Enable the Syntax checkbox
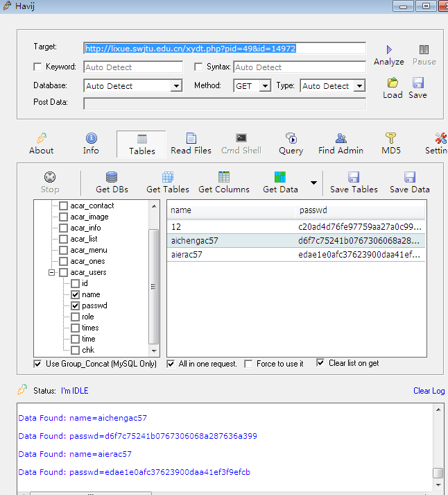Viewport: 448px width, 495px height. (198, 67)
